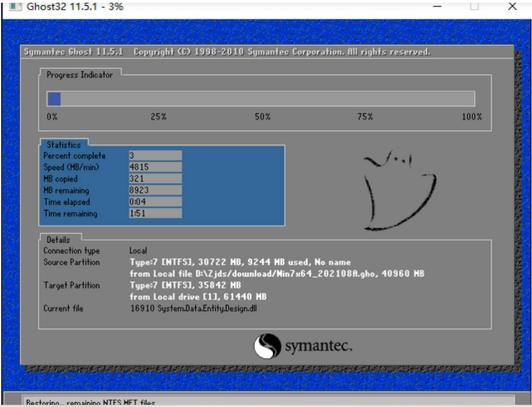Image resolution: width=532 pixels, height=407 pixels.
Task: Click the 75% progress label
Action: 365,117
